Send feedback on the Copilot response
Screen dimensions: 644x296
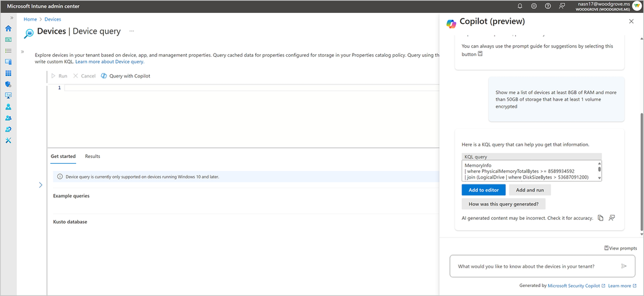(x=612, y=218)
